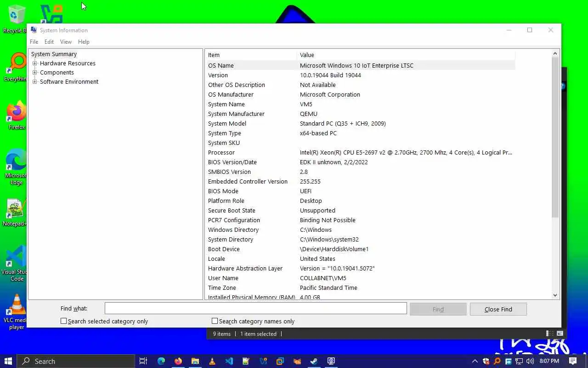Launch Everything search from the desktop shortcut
This screenshot has height=368, width=588.
click(x=15, y=67)
